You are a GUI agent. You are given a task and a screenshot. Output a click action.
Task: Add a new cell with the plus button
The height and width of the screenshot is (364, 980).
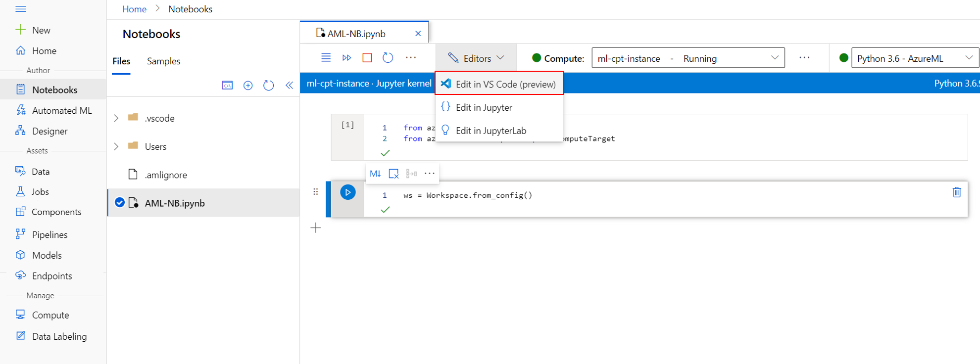pos(316,227)
